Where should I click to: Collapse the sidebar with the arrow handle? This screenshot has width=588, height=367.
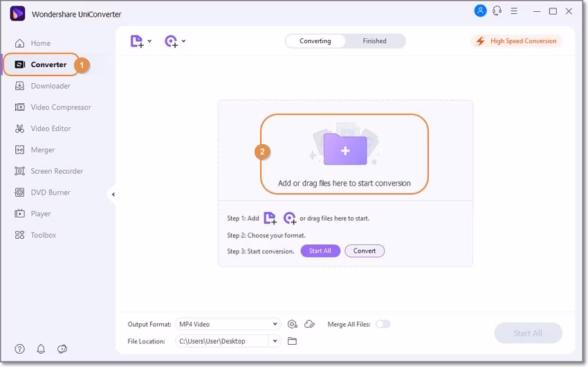click(113, 195)
